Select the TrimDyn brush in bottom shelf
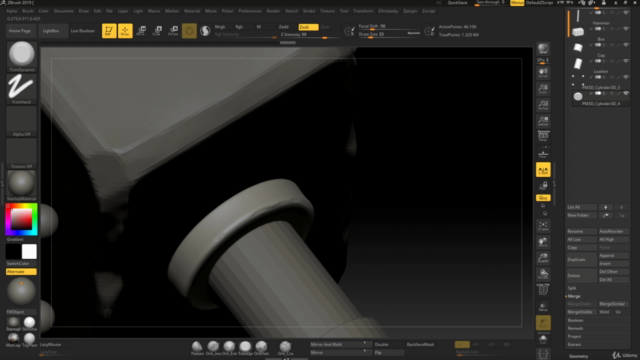This screenshot has width=640, height=360. [245, 348]
